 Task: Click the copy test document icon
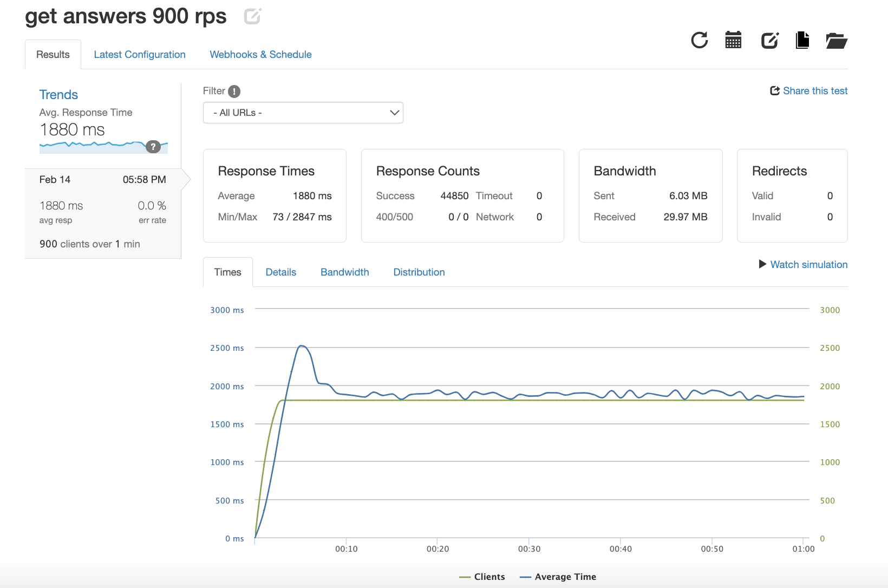click(x=802, y=40)
